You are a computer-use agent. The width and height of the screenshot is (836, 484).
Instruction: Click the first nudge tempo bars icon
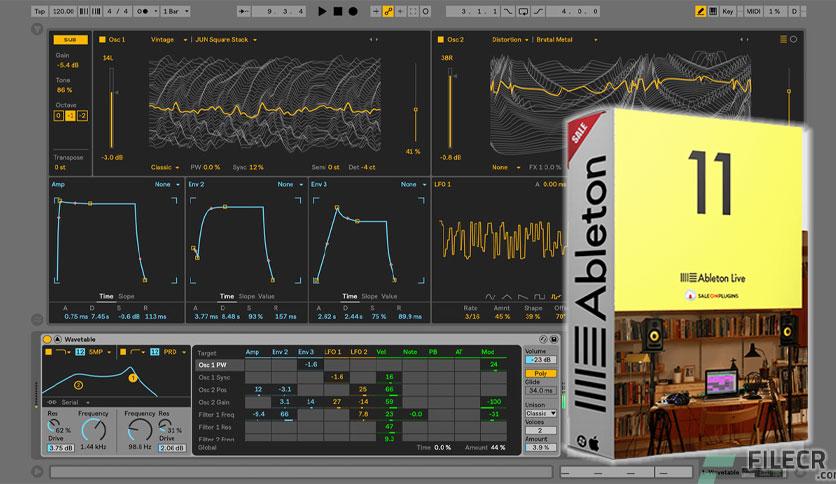click(84, 11)
